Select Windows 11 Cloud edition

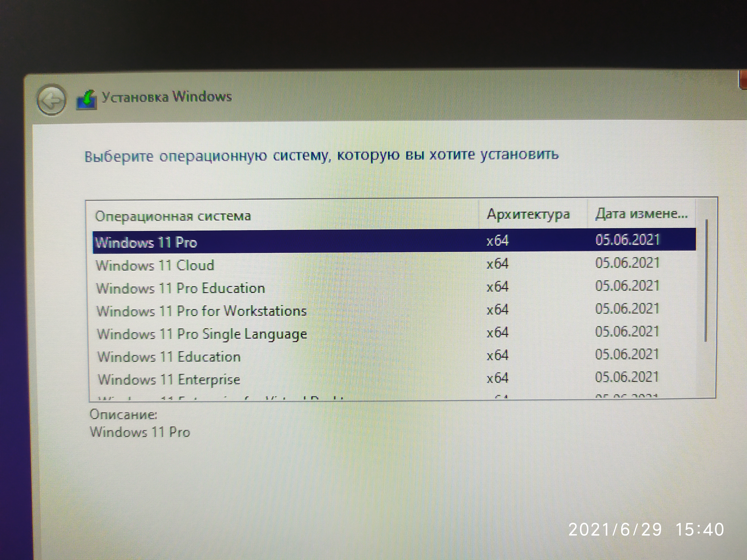(x=155, y=265)
